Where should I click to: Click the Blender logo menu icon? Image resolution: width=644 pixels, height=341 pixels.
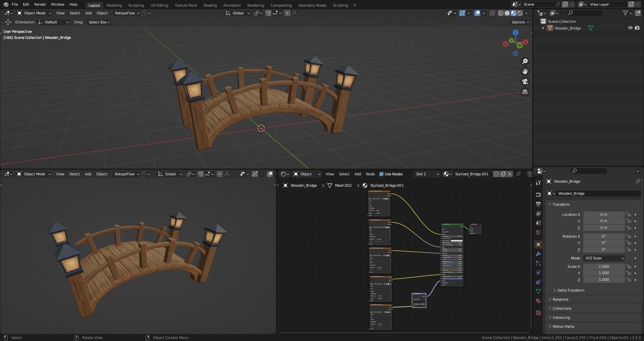point(6,4)
